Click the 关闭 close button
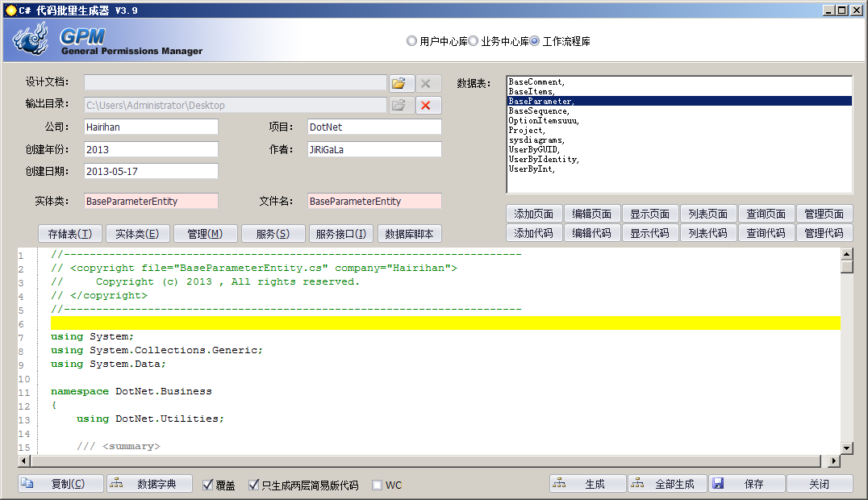This screenshot has width=868, height=500. (820, 484)
